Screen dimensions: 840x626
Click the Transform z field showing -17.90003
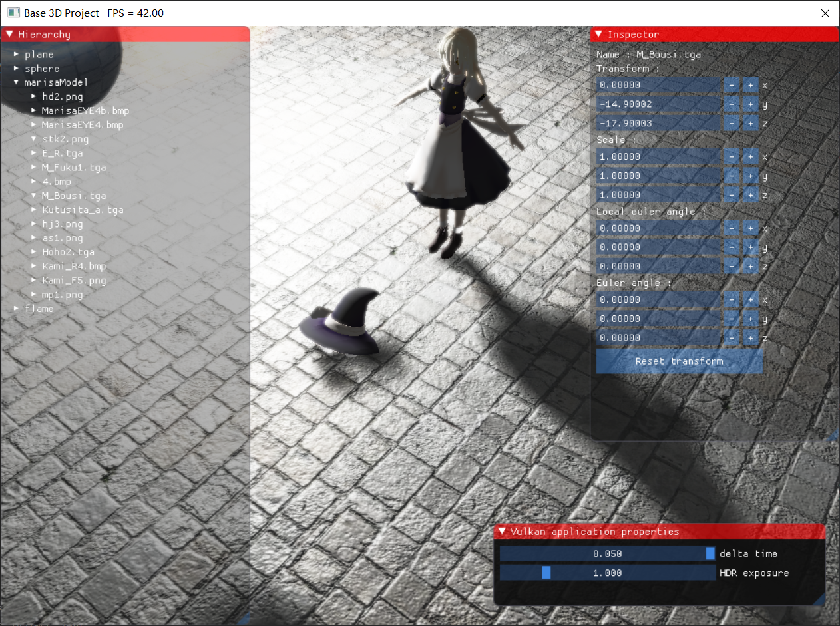click(x=658, y=124)
